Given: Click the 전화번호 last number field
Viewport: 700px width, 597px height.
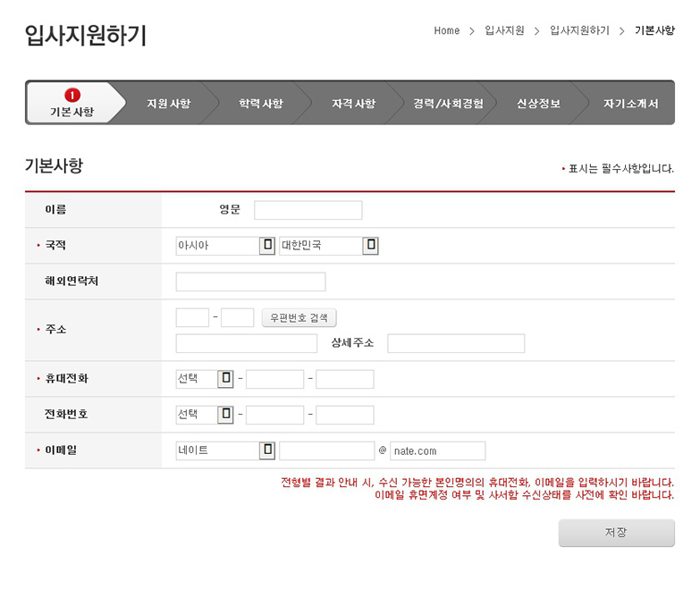Looking at the screenshot, I should (x=345, y=415).
